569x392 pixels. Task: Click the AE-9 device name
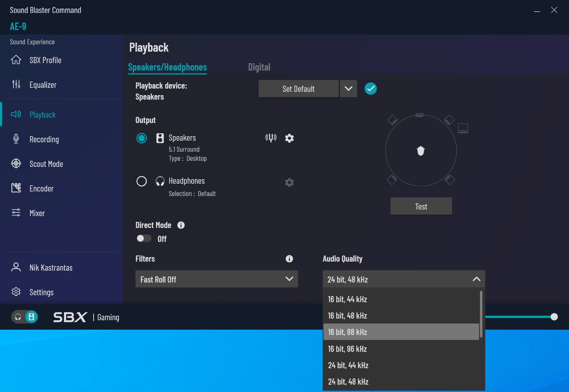[x=18, y=27]
